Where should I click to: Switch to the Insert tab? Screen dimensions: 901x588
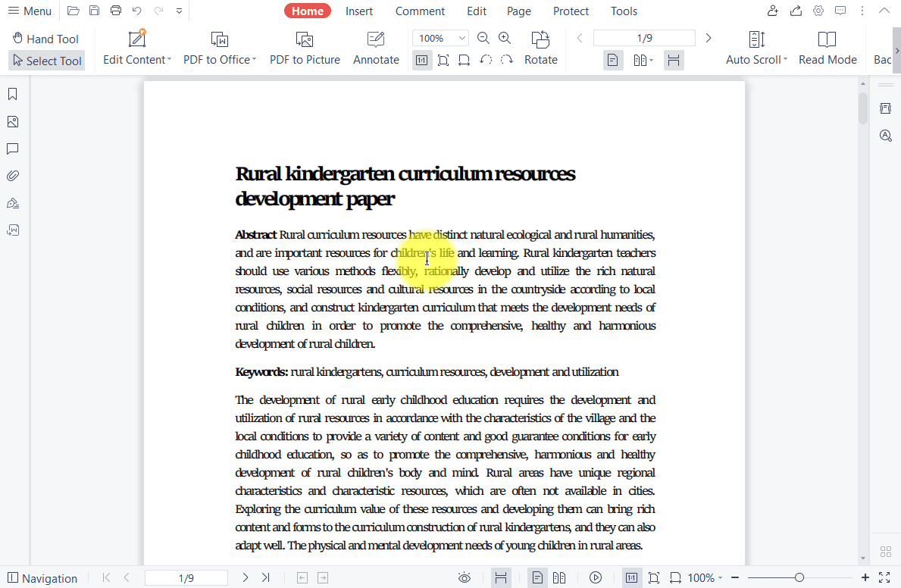click(x=359, y=11)
